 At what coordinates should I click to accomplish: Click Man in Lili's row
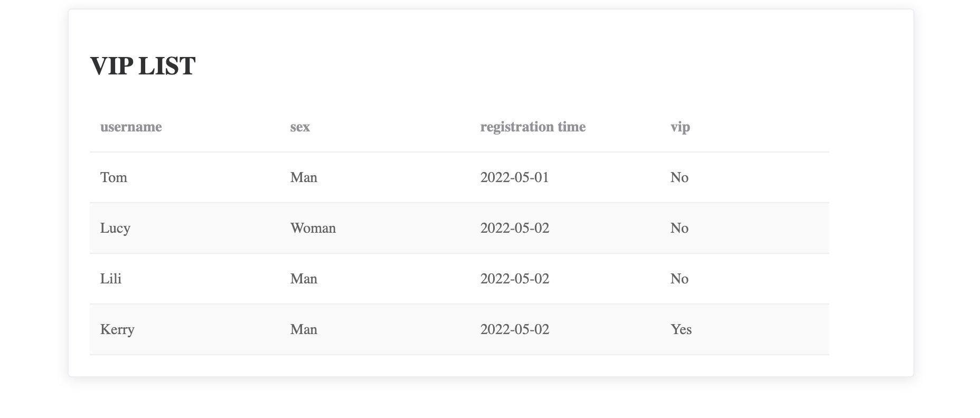[x=304, y=279]
